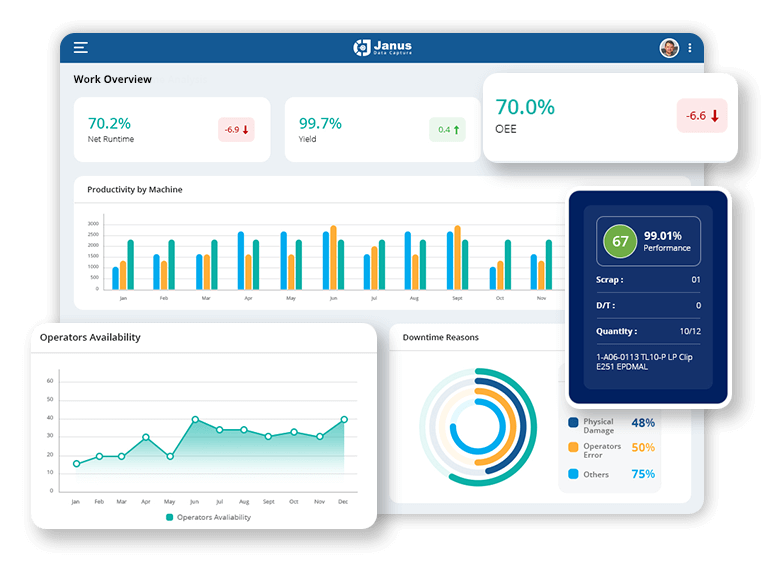This screenshot has height=566, width=768.
Task: Expand the Productivity by Machine panel header
Action: point(135,190)
